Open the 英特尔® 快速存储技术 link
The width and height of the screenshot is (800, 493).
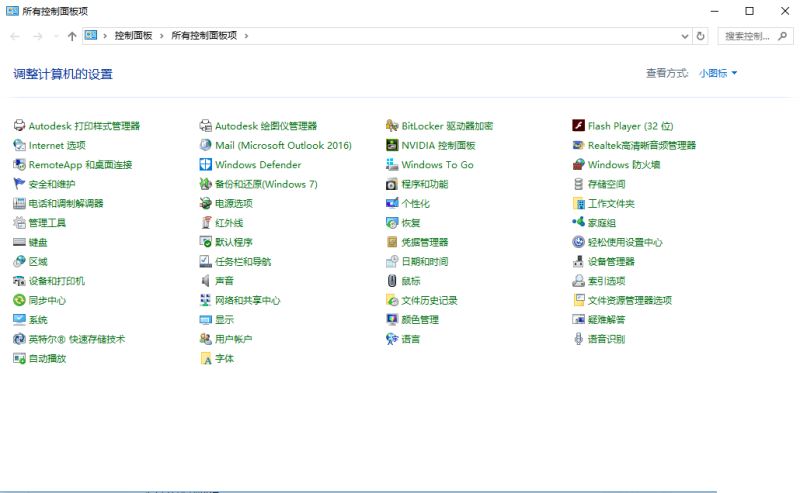pos(77,339)
